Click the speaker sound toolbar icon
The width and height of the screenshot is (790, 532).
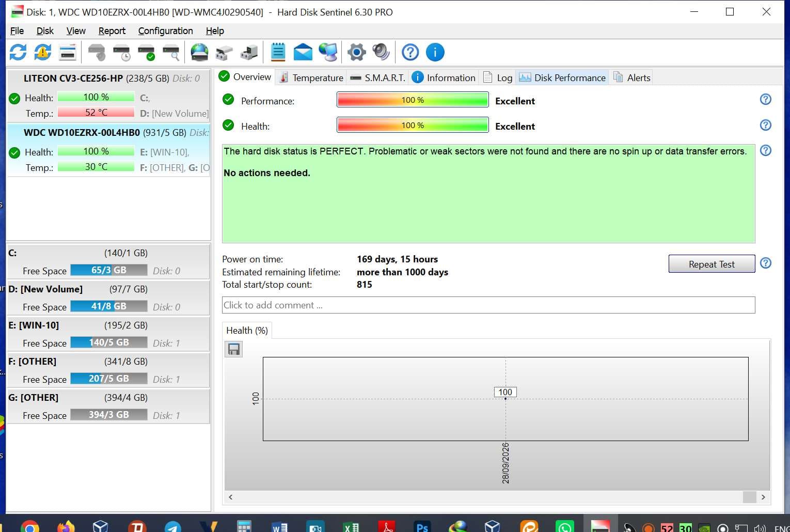pos(381,52)
